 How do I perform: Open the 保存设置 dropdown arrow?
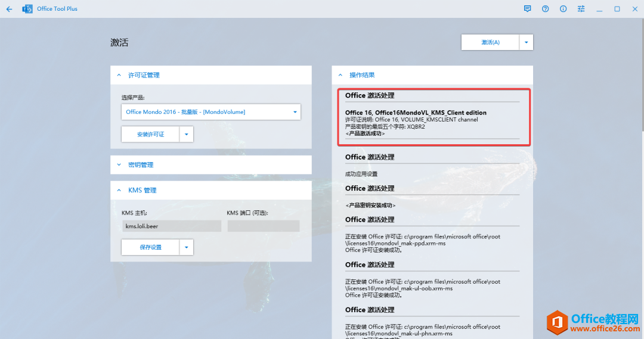pos(187,247)
